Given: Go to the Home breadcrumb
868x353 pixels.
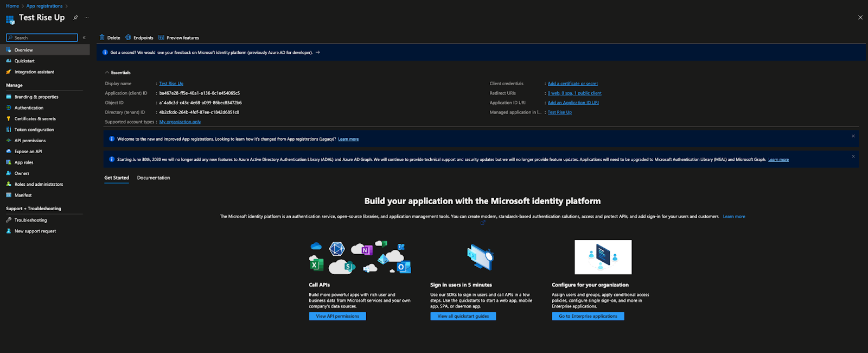Looking at the screenshot, I should point(12,6).
